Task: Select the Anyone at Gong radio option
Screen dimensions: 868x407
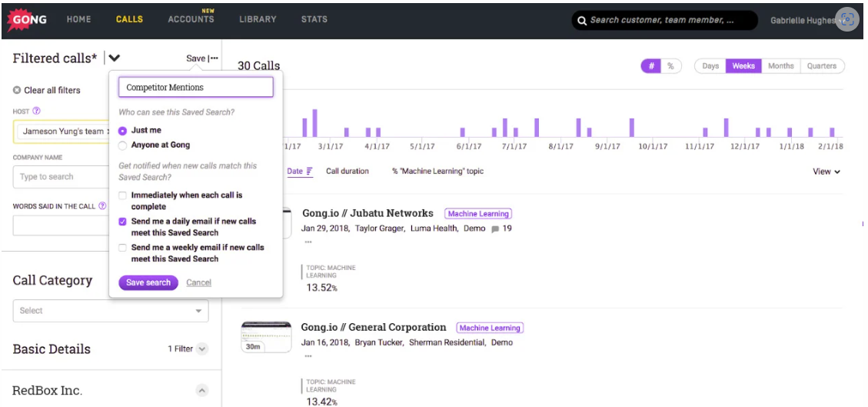Action: click(123, 145)
